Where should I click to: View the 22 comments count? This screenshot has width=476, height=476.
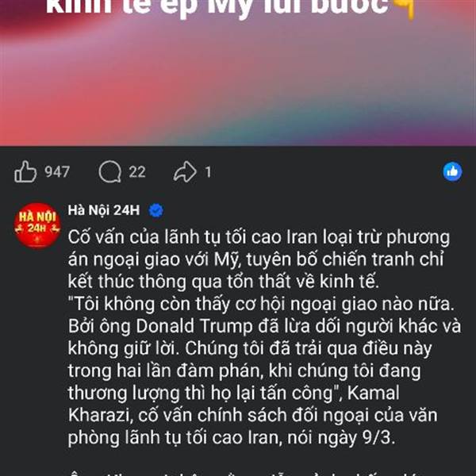tap(137, 172)
